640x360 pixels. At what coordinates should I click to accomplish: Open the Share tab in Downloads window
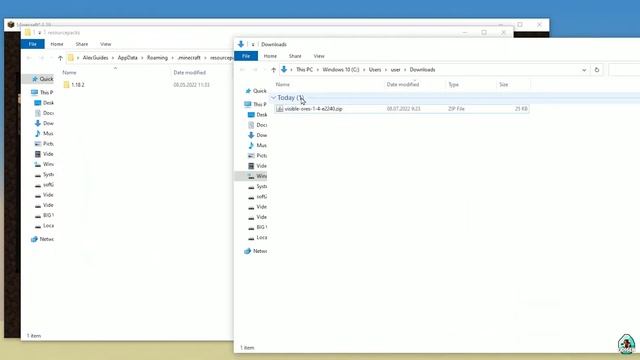tap(295, 56)
